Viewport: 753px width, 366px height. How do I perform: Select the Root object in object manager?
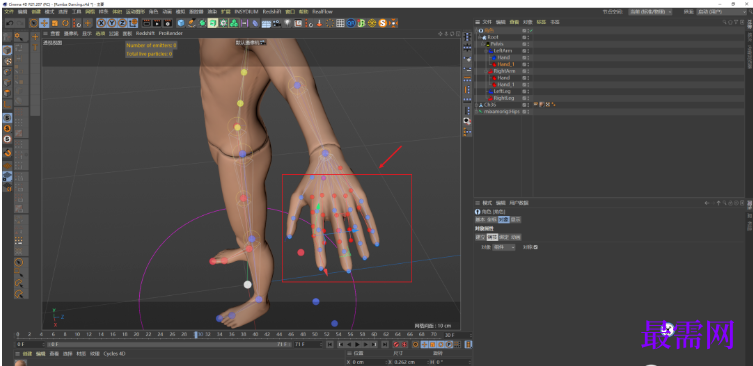point(493,37)
